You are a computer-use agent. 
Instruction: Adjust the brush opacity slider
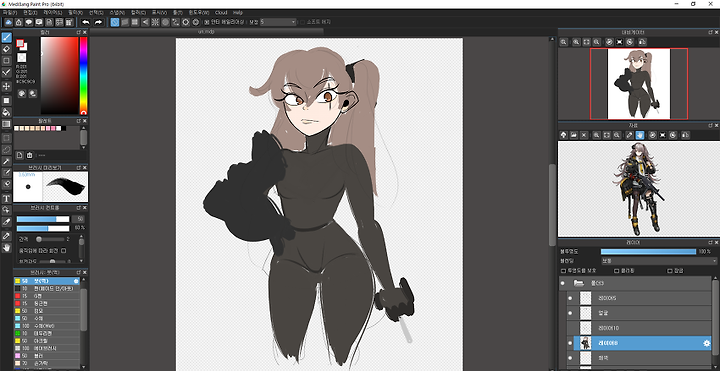coord(43,228)
